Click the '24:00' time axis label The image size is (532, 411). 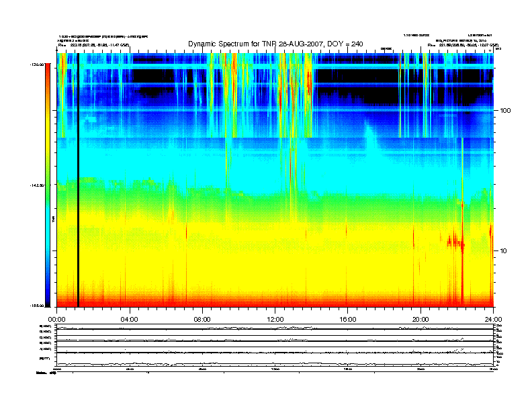[493, 320]
